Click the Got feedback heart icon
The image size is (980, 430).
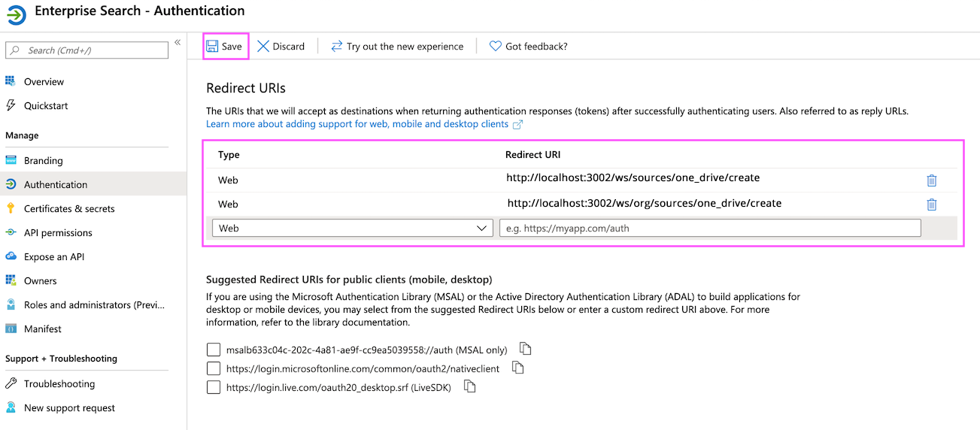[495, 47]
